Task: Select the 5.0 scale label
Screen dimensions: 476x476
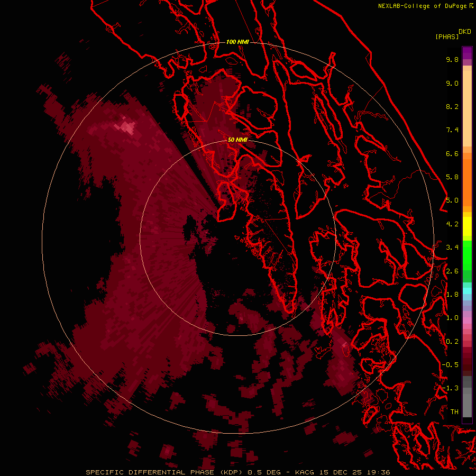Action: pyautogui.click(x=452, y=200)
